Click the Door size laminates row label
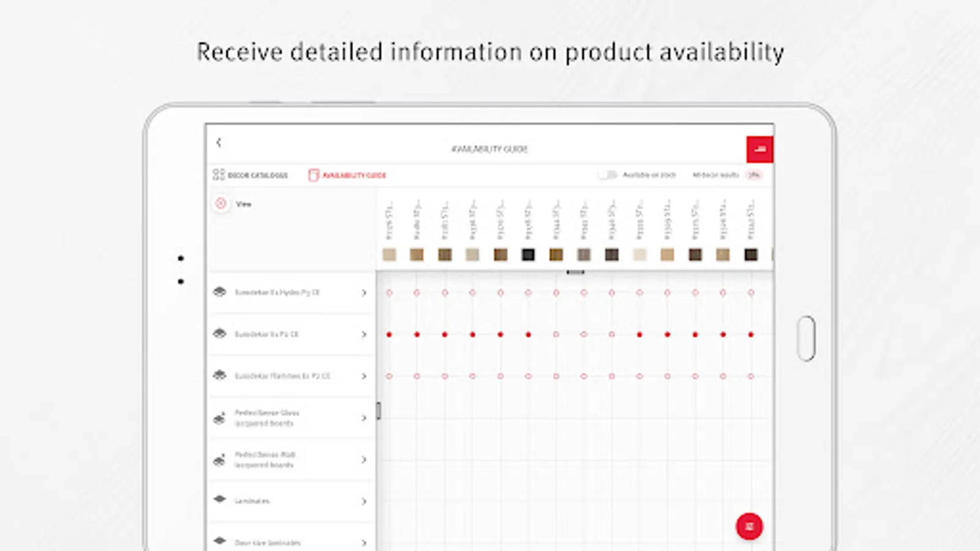Viewport: 980px width, 551px height. (268, 542)
